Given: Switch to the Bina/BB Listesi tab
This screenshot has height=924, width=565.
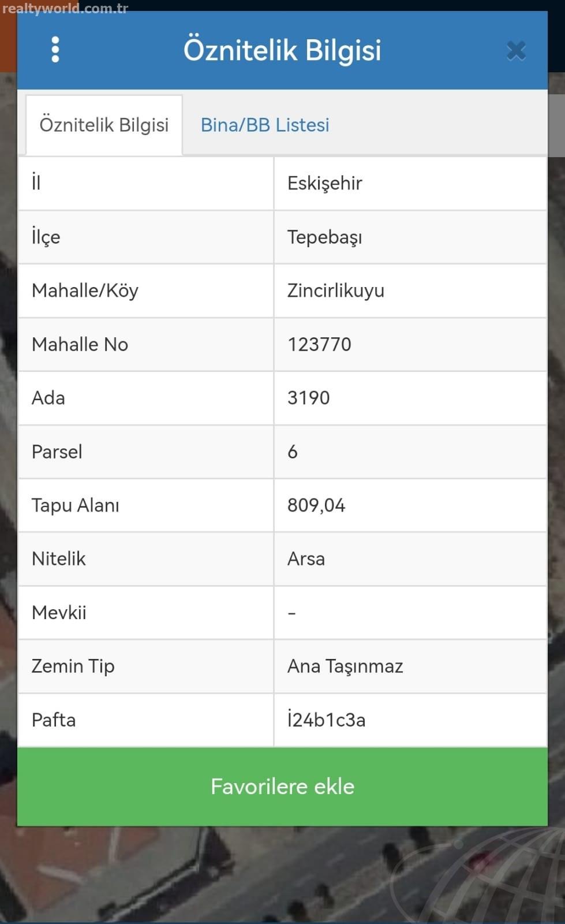Looking at the screenshot, I should click(x=265, y=125).
